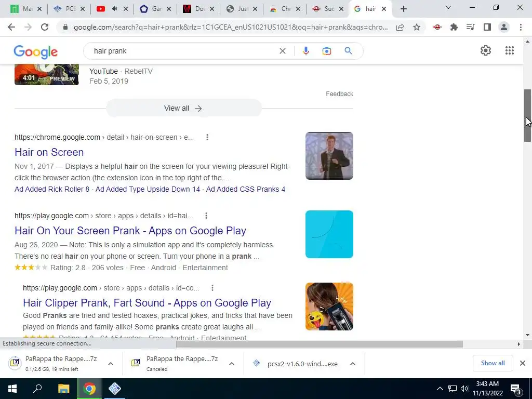The image size is (532, 399).
Task: Switch to the PCS tab
Action: coord(64,9)
